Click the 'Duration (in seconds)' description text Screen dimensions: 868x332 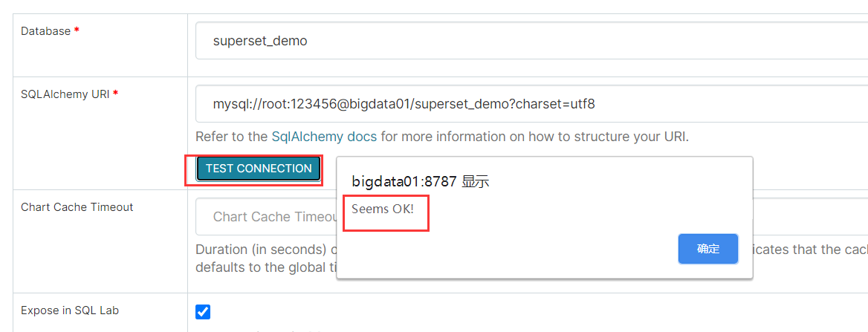266,250
